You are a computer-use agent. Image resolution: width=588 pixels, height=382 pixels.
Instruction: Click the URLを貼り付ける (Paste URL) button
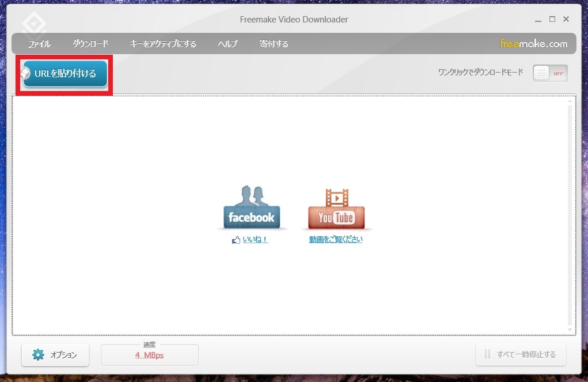coord(65,74)
